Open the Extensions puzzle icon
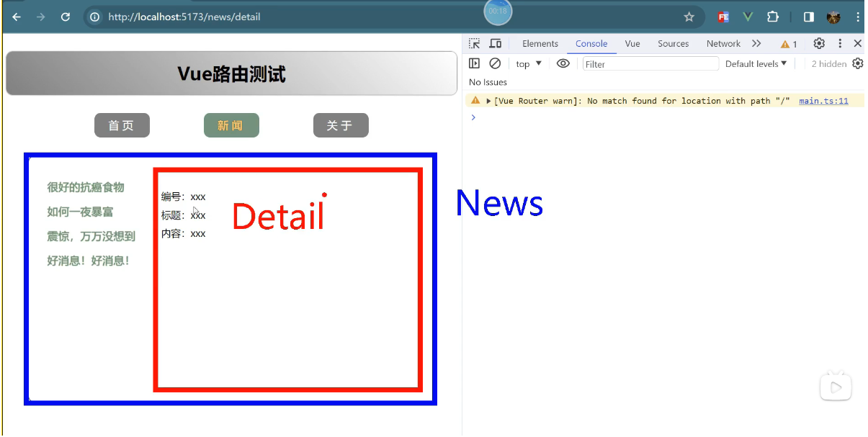The image size is (868, 437). [x=773, y=17]
